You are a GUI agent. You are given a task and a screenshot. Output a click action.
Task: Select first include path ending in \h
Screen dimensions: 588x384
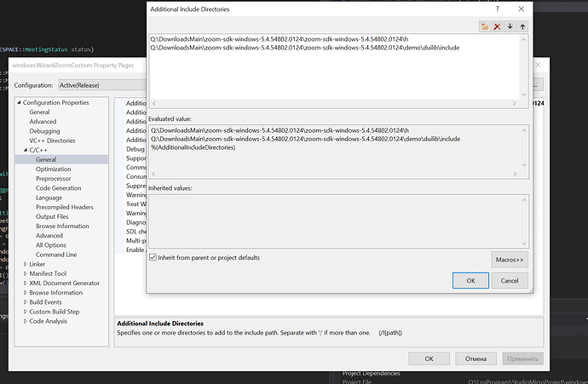pos(280,39)
